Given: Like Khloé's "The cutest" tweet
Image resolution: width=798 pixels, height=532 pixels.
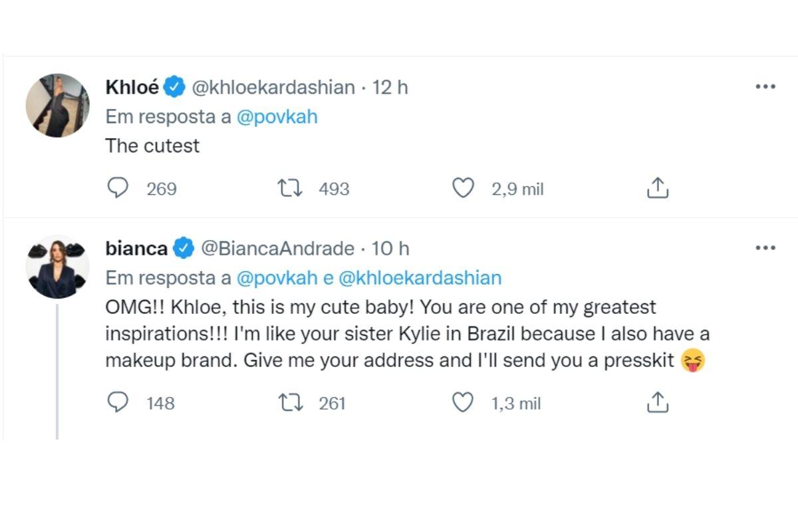Looking at the screenshot, I should [462, 189].
